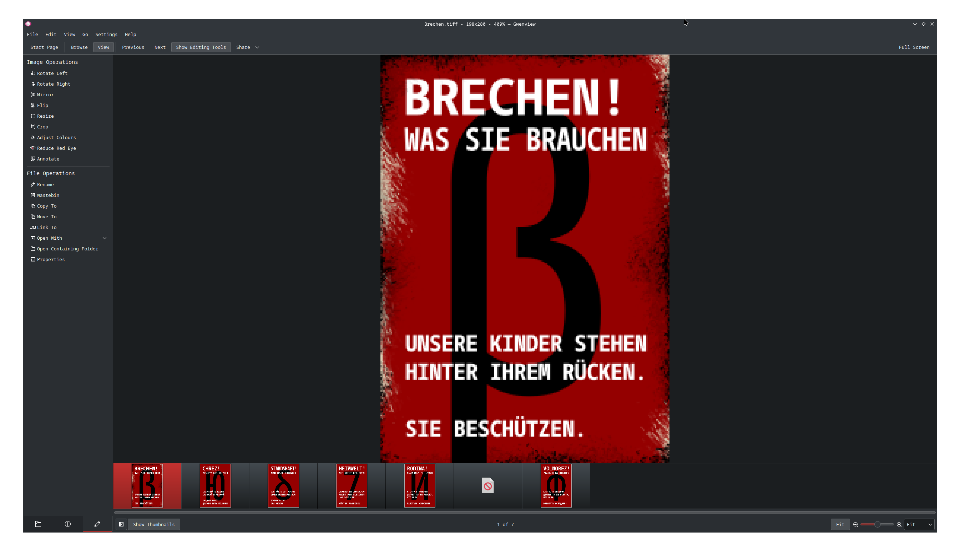Image resolution: width=960 pixels, height=560 pixels.
Task: Expand the Share dropdown arrow
Action: pyautogui.click(x=257, y=47)
